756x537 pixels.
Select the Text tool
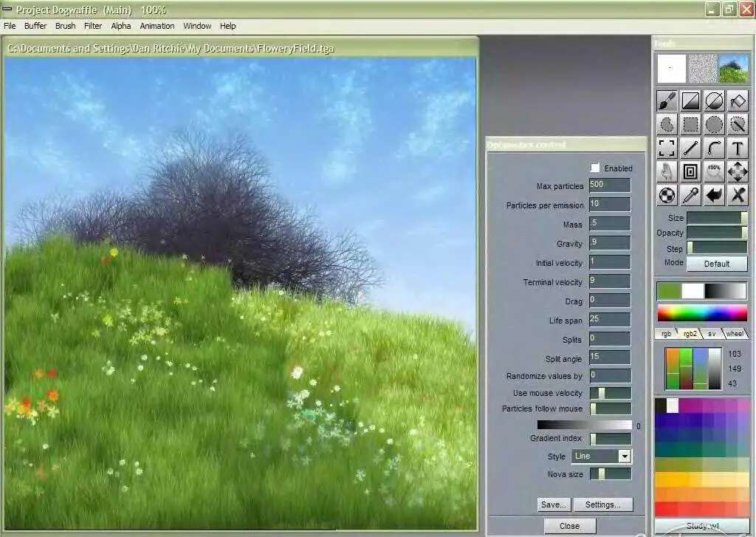tap(738, 148)
